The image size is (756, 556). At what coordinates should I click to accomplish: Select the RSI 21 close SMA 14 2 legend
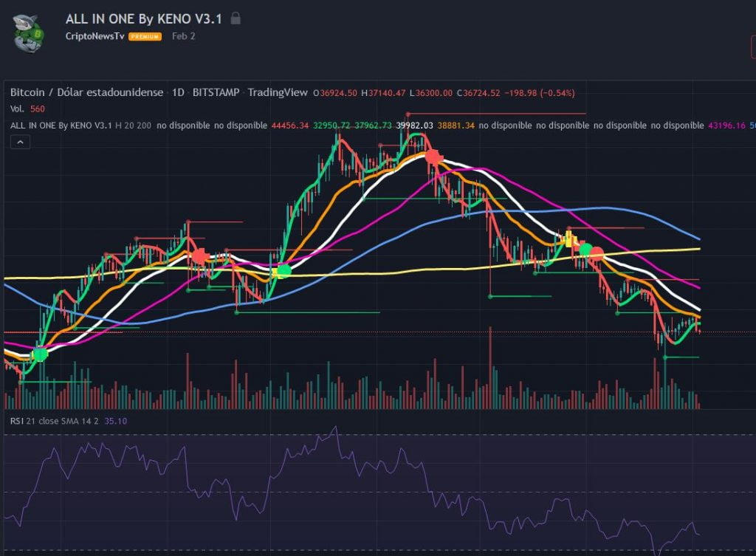pos(54,421)
